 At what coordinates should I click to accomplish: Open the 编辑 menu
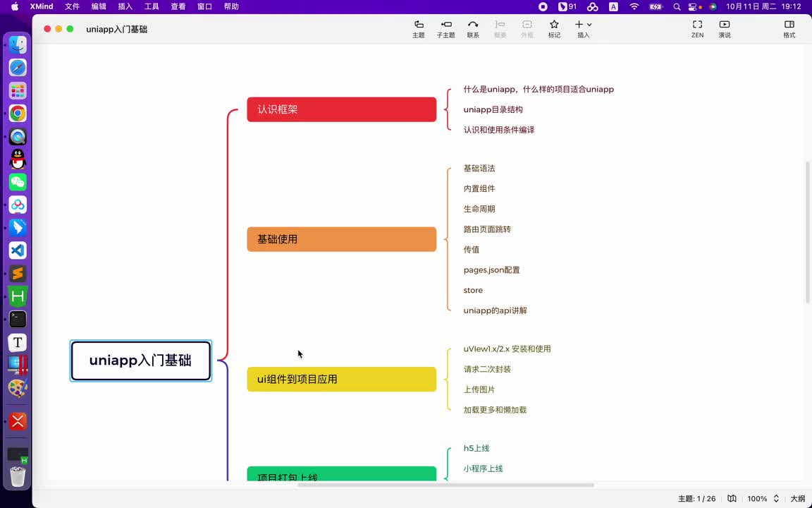click(99, 7)
